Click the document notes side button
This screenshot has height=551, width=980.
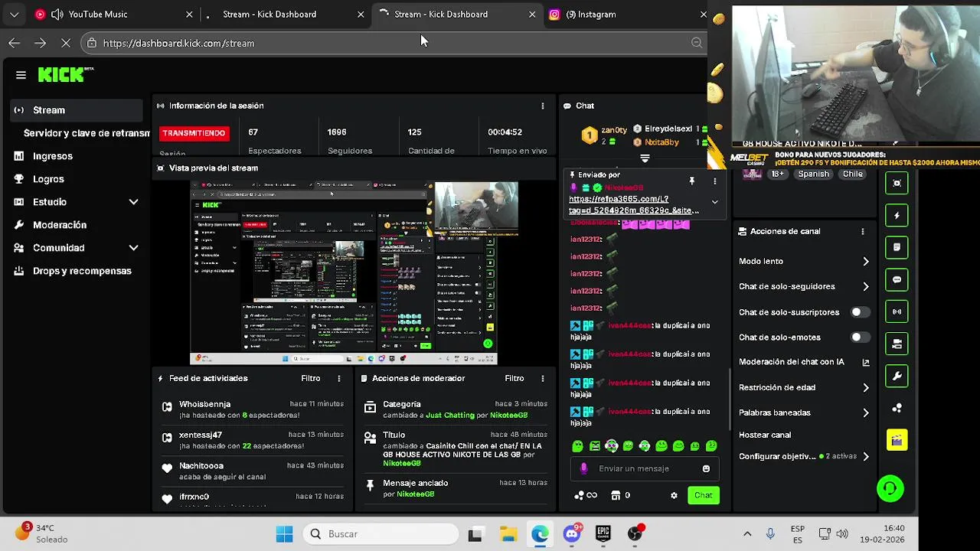[x=897, y=248]
